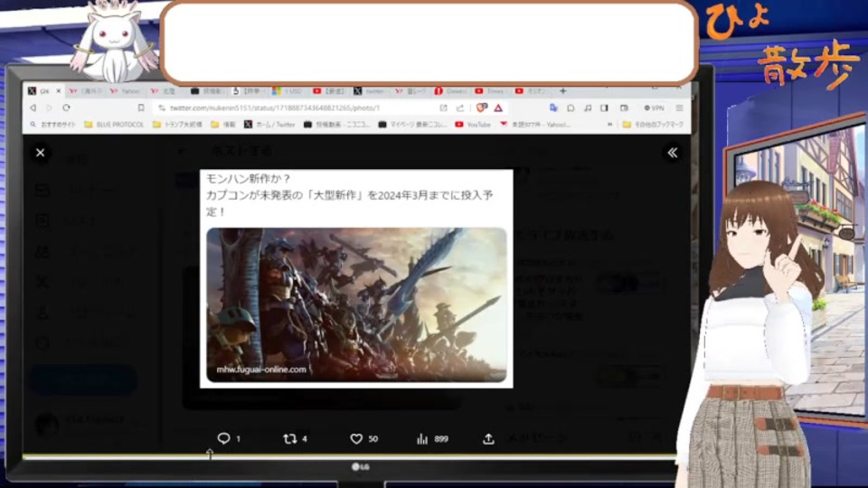Screen dimensions: 868x488
Task: Click the VPN button
Action: pos(654,108)
